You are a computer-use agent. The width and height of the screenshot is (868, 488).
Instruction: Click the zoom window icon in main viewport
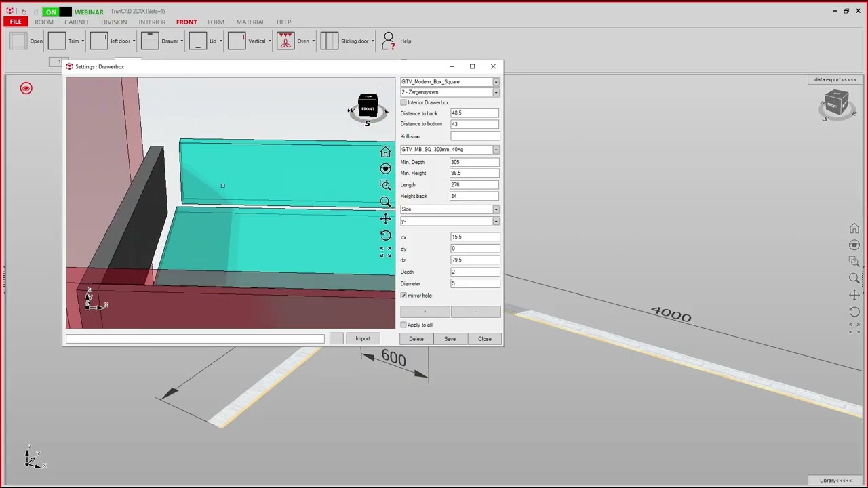854,262
